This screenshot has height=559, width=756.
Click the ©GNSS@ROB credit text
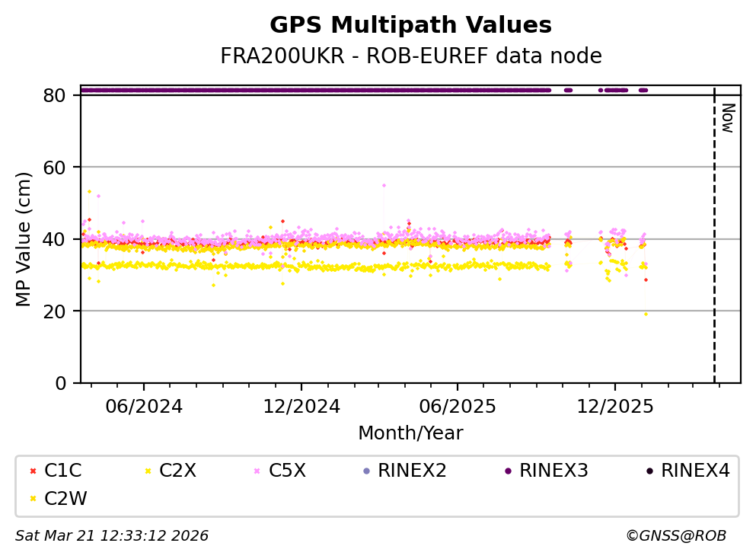pyautogui.click(x=675, y=536)
